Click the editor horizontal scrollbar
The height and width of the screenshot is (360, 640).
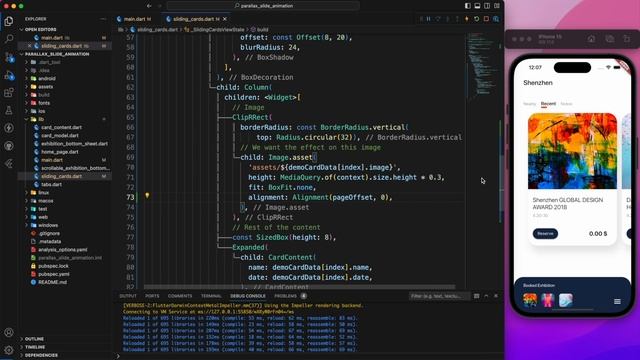pos(300,287)
